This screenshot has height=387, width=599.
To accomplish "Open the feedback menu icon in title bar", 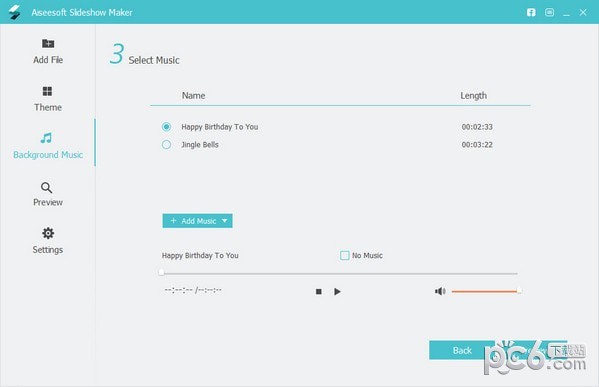I will [x=549, y=12].
